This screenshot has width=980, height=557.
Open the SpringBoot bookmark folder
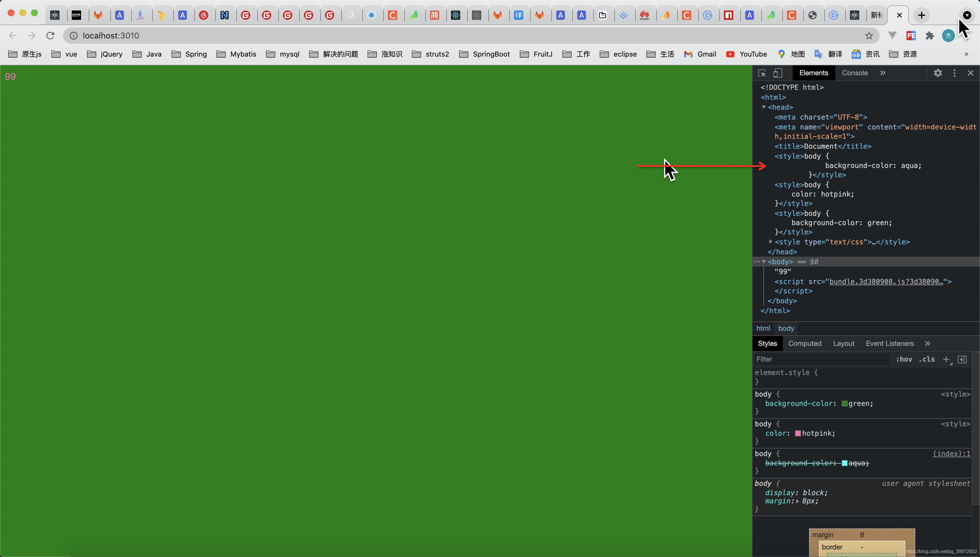(484, 54)
